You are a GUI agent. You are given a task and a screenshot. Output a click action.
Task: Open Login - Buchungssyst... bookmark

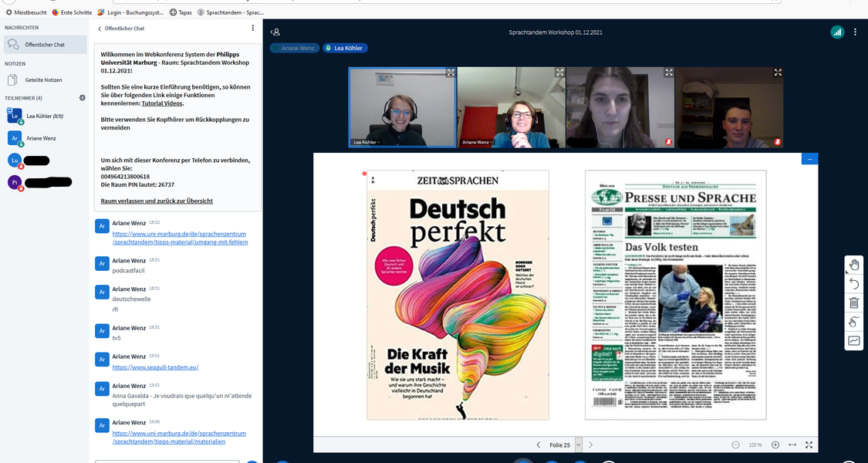tap(130, 12)
